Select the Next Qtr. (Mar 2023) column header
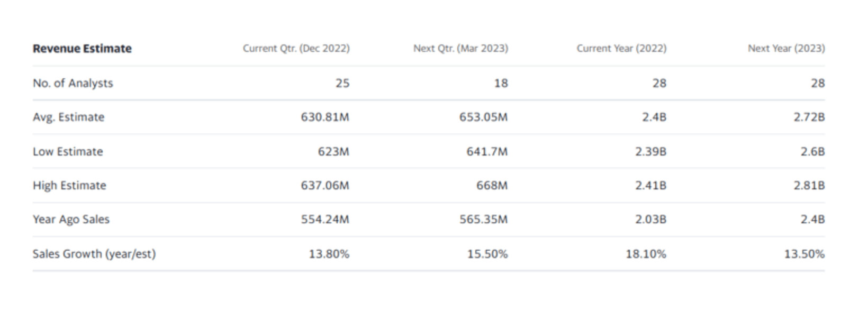 [460, 49]
